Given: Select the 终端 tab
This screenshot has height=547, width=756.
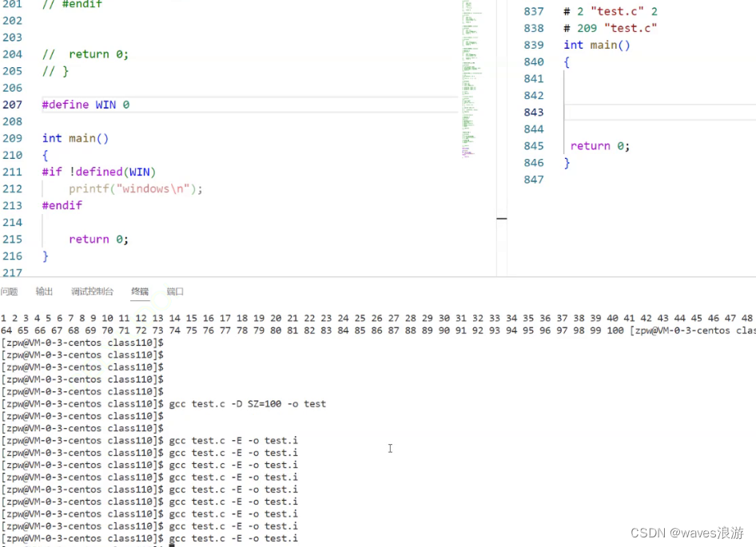Looking at the screenshot, I should (x=140, y=291).
